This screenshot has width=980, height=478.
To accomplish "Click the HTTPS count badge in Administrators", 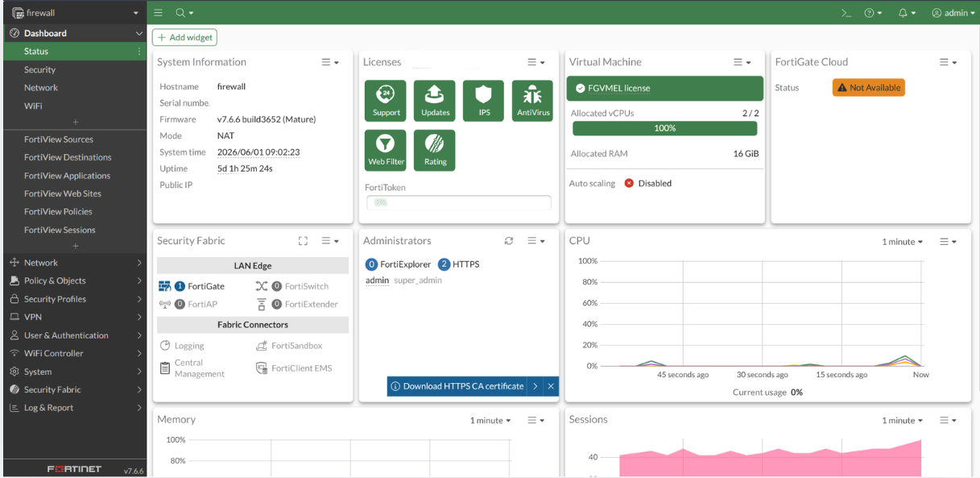I will 444,264.
